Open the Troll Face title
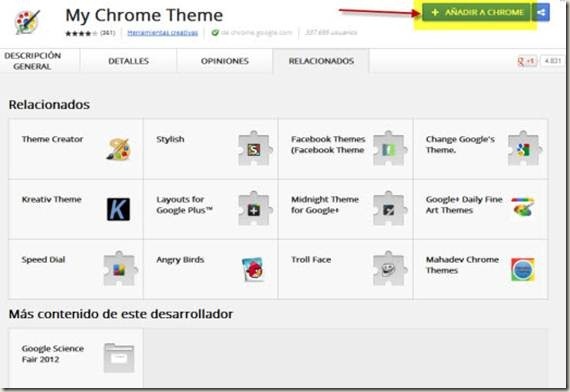This screenshot has height=392, width=570. click(x=311, y=260)
